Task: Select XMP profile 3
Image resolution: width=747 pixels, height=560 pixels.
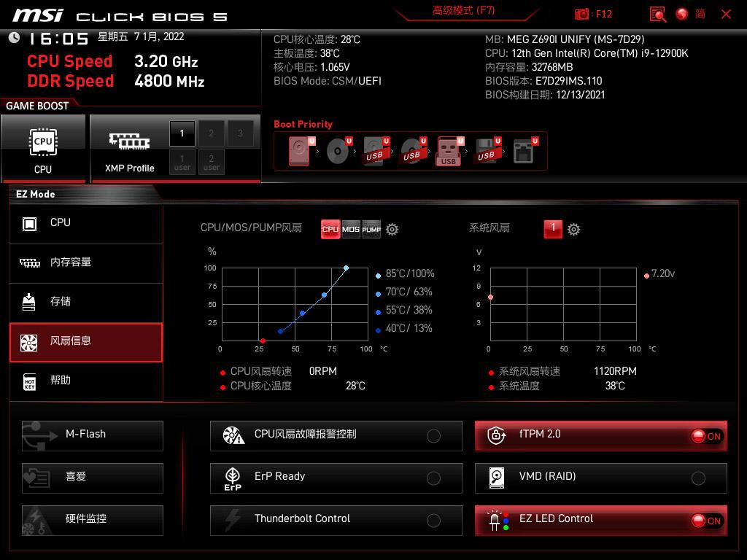Action: tap(240, 133)
